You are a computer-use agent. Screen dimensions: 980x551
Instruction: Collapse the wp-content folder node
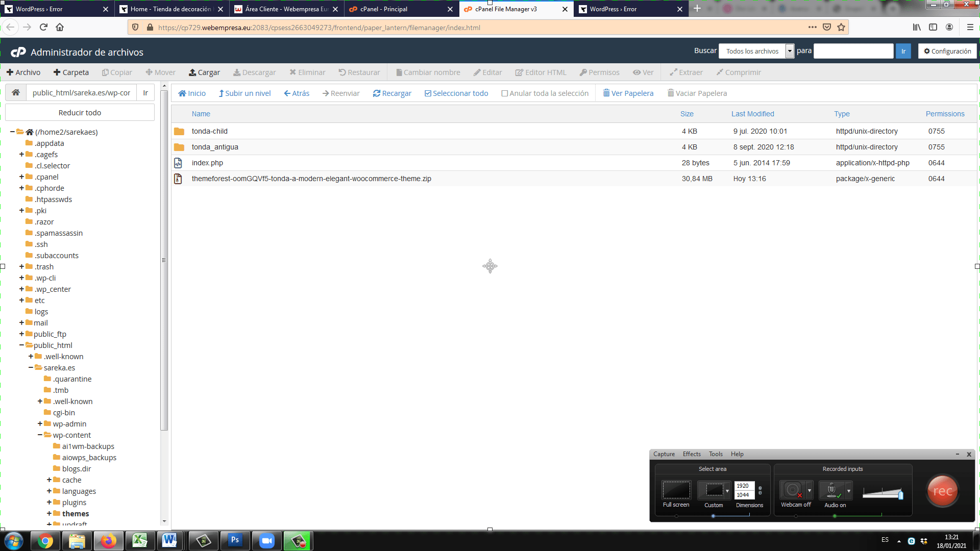pos(40,435)
